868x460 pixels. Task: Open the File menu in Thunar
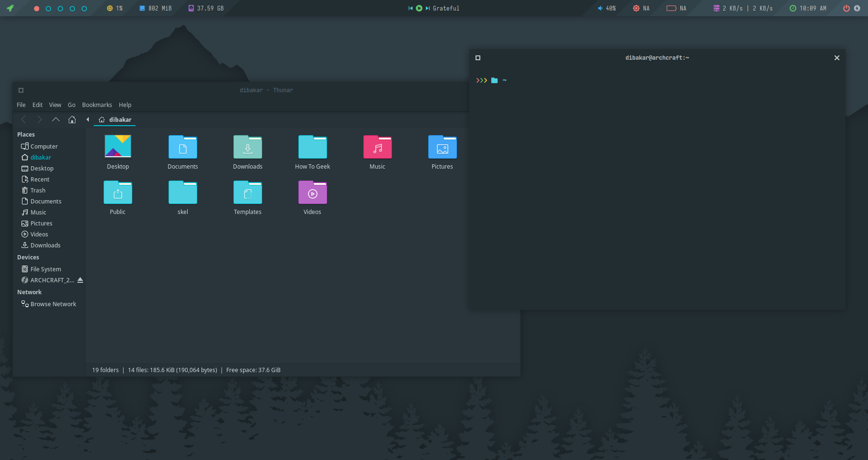tap(21, 105)
